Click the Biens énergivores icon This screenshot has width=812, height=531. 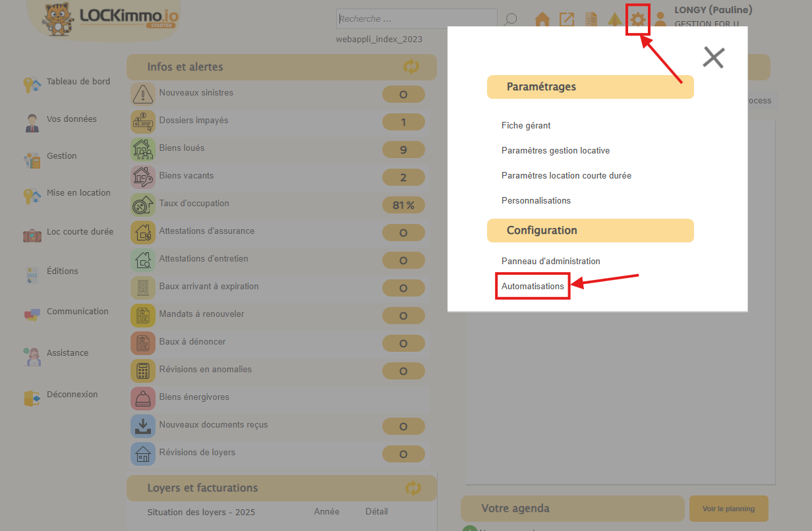coord(143,399)
